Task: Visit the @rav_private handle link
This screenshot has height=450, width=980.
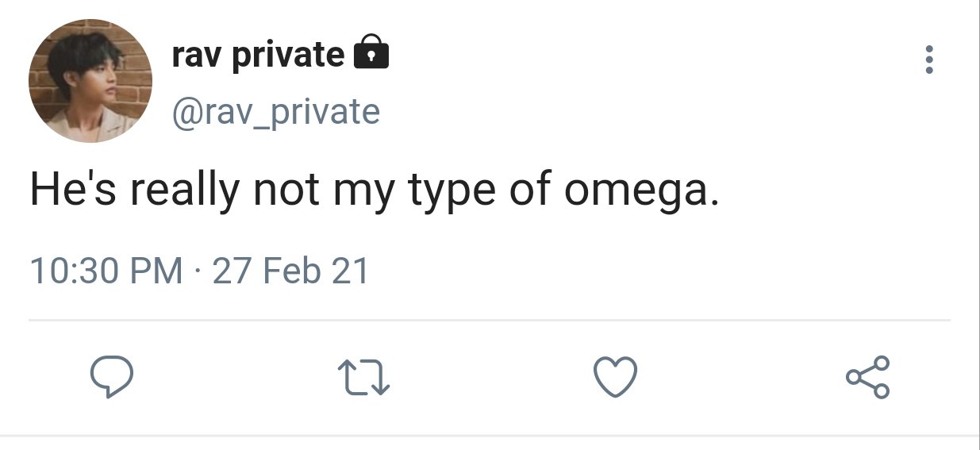Action: point(275,111)
